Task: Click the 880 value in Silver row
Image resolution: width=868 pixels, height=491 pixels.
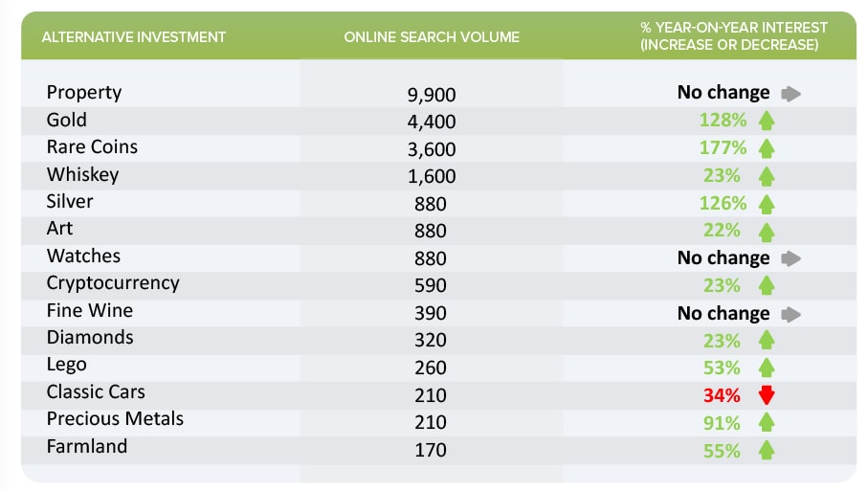Action: point(431,204)
